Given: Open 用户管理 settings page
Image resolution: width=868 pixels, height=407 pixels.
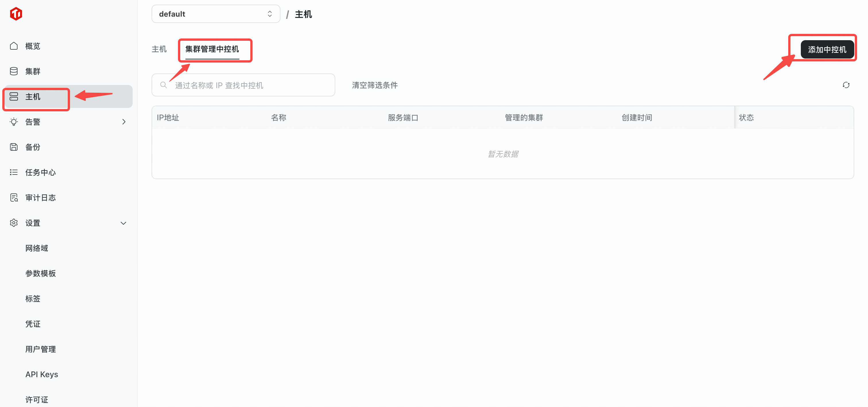Looking at the screenshot, I should (x=40, y=349).
